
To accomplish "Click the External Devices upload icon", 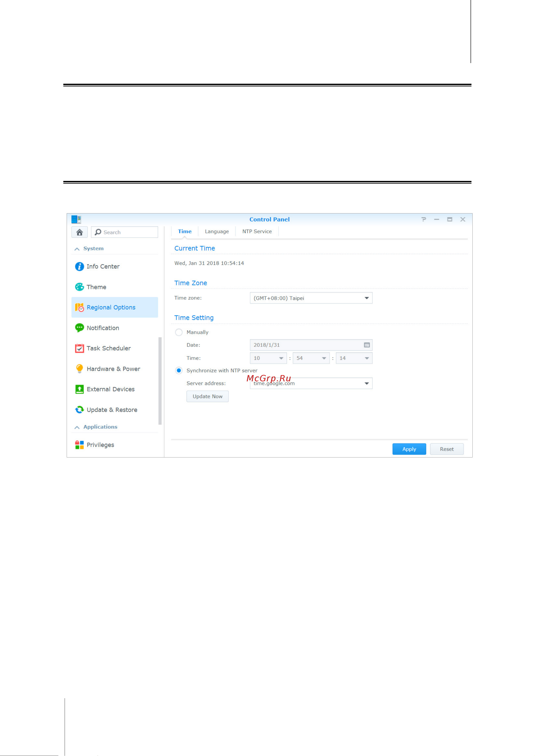I will [x=79, y=389].
